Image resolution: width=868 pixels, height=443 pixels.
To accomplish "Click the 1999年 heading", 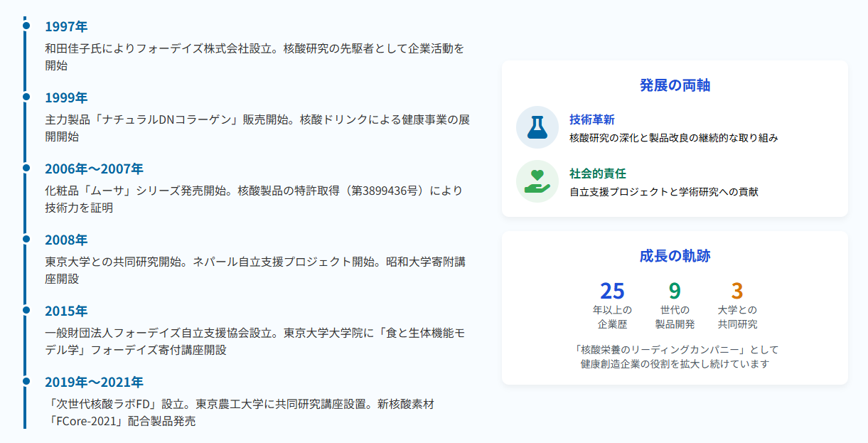I will [x=66, y=98].
